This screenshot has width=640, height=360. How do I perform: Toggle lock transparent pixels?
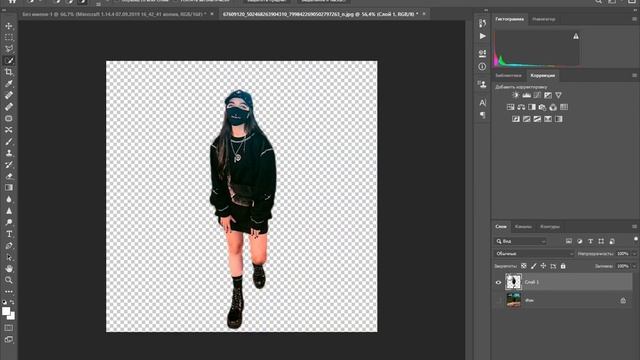(x=524, y=266)
